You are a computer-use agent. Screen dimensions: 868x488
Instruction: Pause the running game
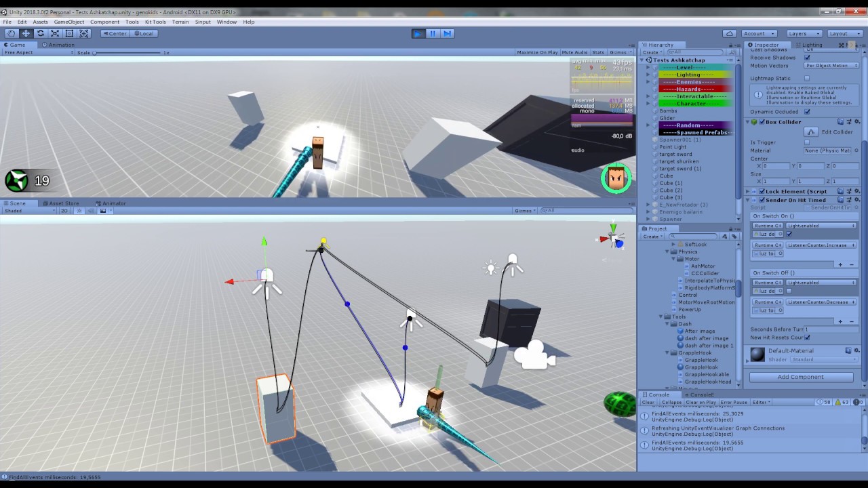coord(433,33)
